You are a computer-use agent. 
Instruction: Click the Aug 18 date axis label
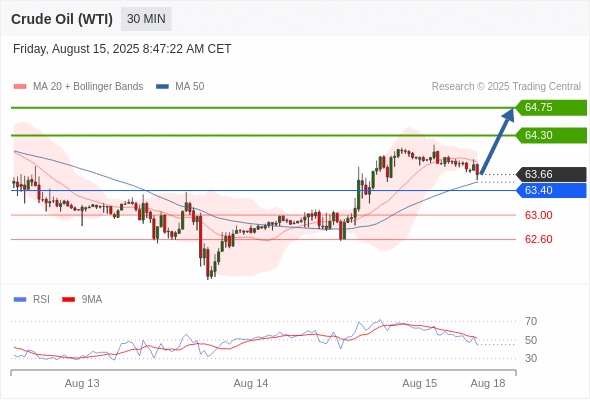pyautogui.click(x=488, y=383)
